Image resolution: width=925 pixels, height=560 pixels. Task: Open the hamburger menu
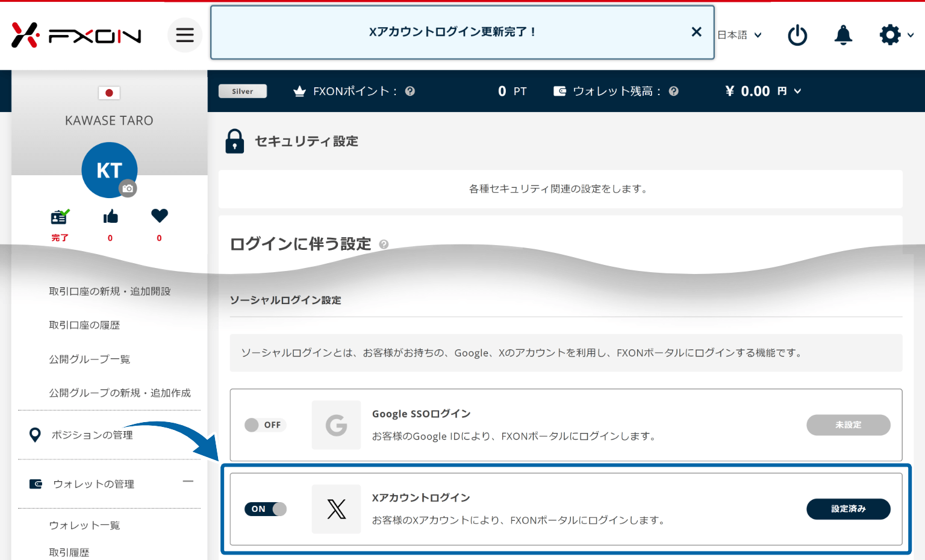pos(185,35)
